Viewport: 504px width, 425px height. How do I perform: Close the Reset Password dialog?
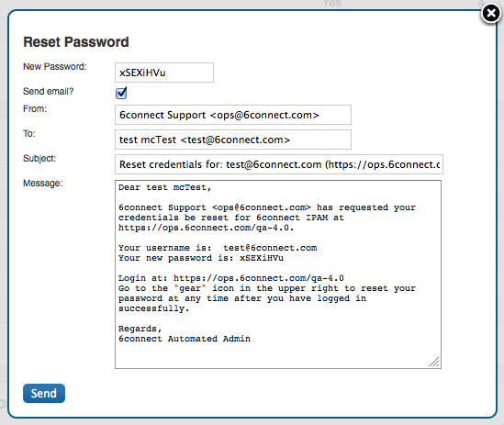click(x=491, y=14)
